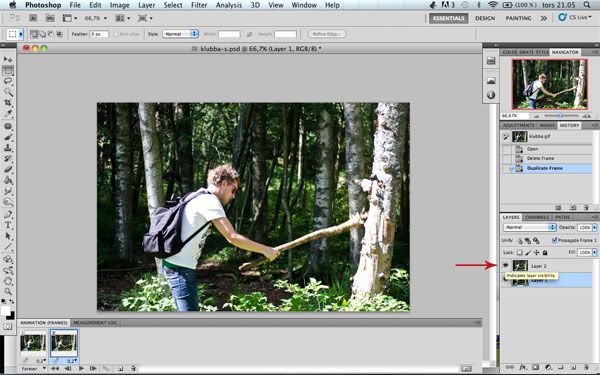
Task: Open the Analysis menu
Action: (229, 5)
